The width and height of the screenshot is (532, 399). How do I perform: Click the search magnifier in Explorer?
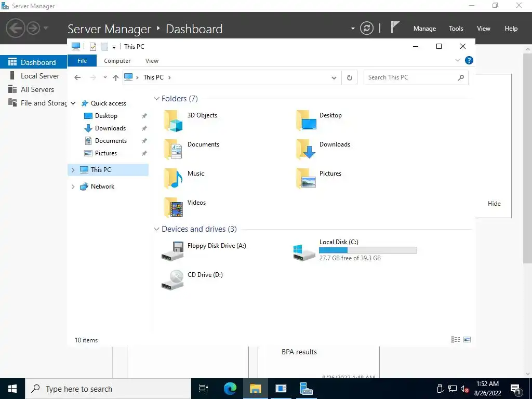click(461, 77)
